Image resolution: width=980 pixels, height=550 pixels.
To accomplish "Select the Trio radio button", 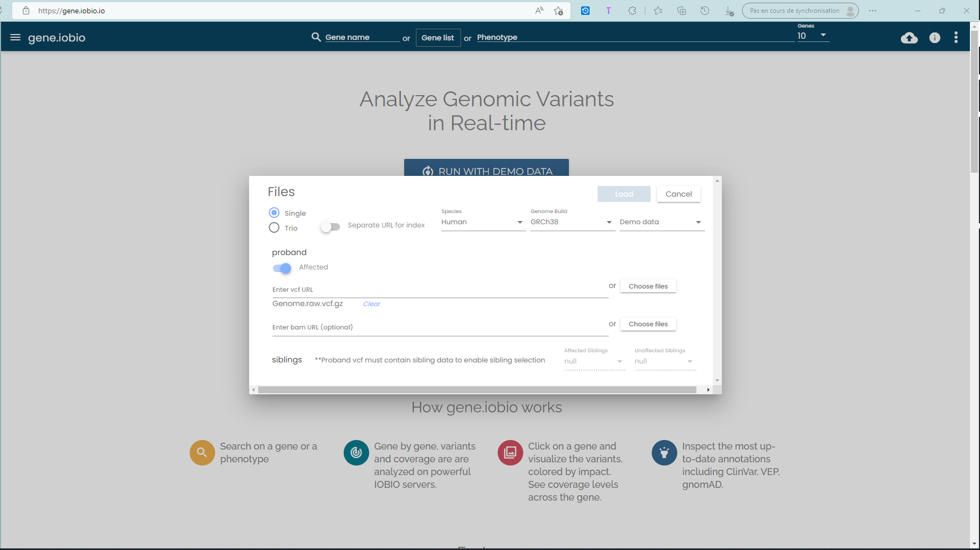I will point(274,227).
